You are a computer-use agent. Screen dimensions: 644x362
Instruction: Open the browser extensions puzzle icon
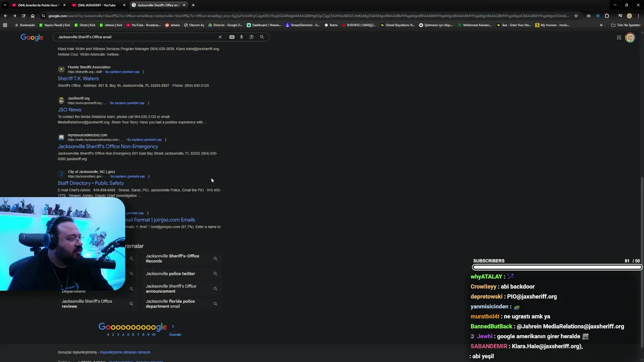coord(607,16)
